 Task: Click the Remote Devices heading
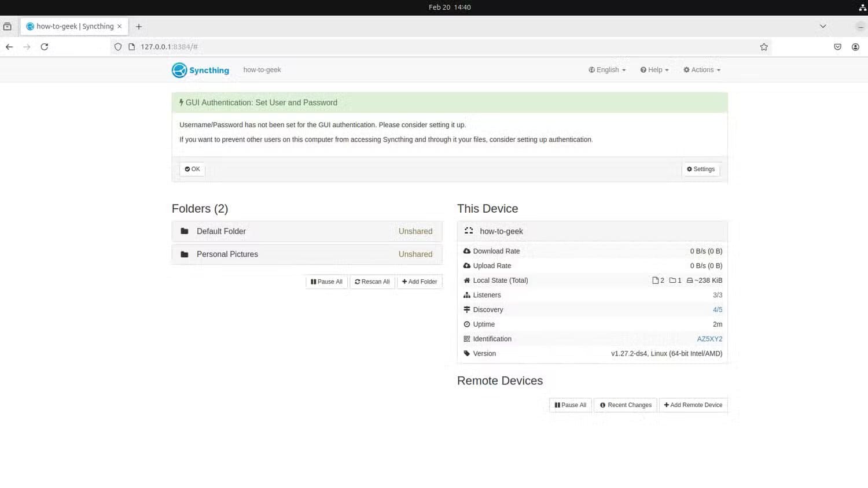pos(500,381)
